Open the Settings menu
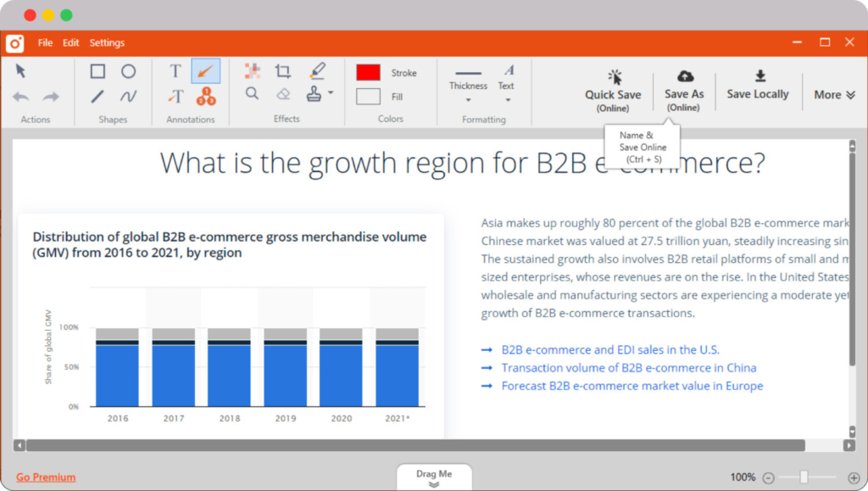This screenshot has width=868, height=491. pos(107,43)
